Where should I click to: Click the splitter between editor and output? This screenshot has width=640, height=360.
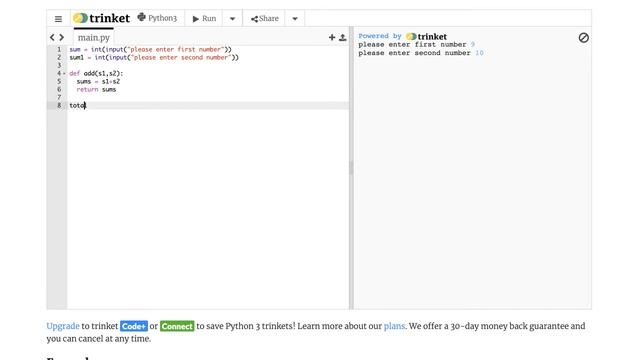(x=351, y=168)
